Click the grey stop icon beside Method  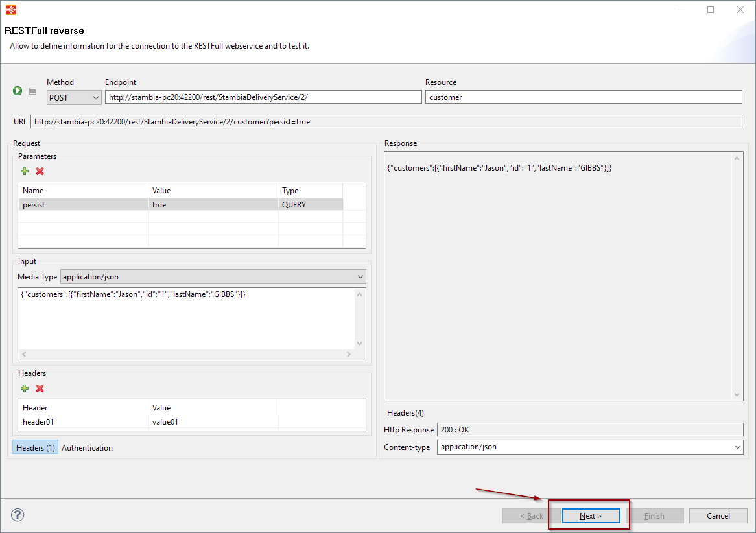click(32, 91)
